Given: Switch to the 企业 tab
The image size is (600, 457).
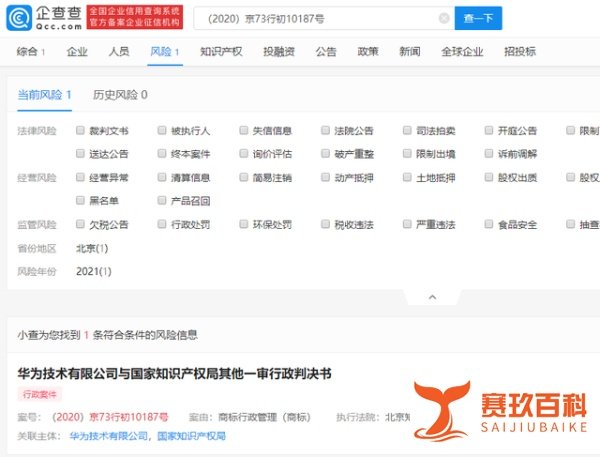Looking at the screenshot, I should tap(77, 51).
